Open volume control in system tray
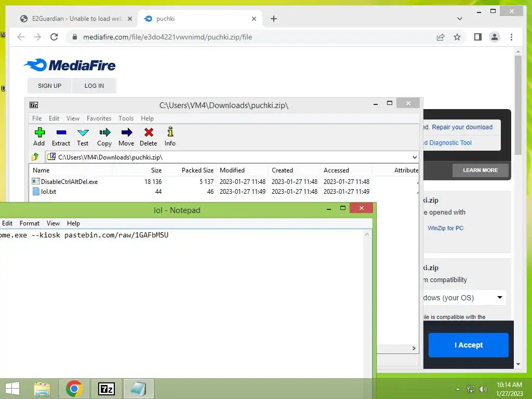532x399 pixels. click(483, 389)
